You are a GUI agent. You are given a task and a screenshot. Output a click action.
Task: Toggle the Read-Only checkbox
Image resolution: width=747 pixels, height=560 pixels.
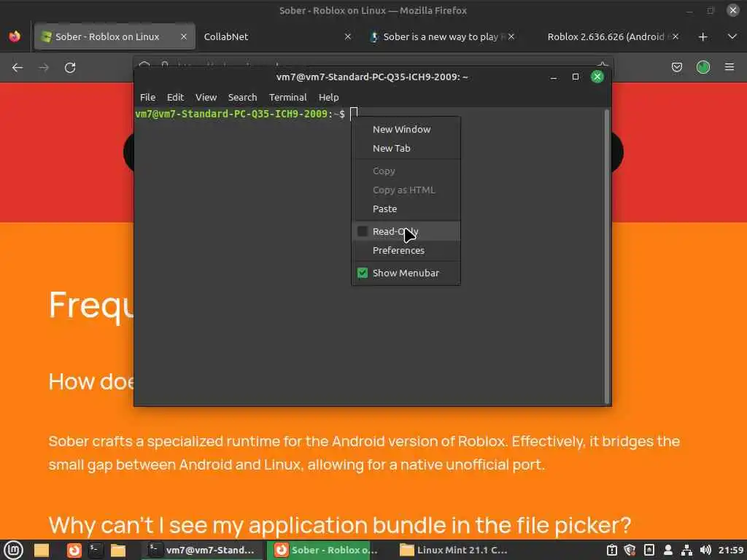click(363, 231)
